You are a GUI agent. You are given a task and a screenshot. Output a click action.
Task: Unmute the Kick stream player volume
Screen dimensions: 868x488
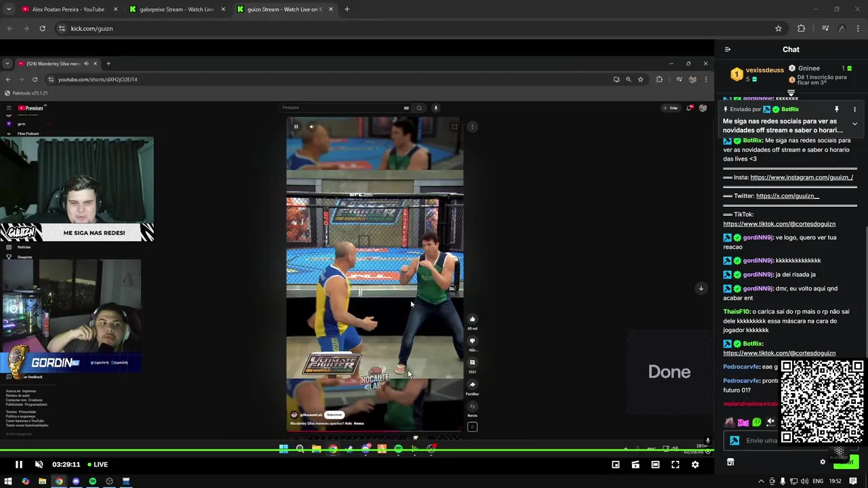pos(39,464)
